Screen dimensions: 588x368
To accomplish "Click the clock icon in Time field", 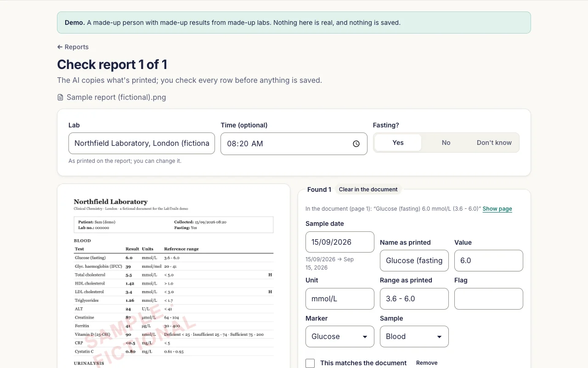I will click(x=356, y=144).
